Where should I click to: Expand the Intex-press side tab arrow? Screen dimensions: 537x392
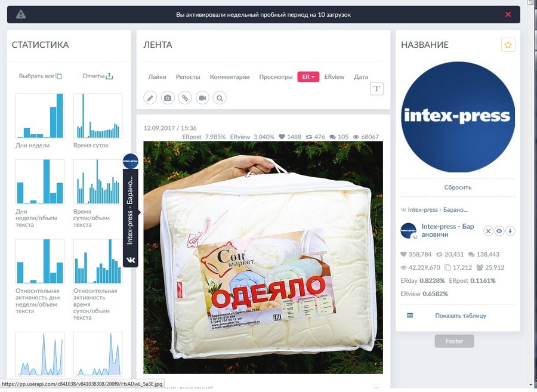(139, 212)
